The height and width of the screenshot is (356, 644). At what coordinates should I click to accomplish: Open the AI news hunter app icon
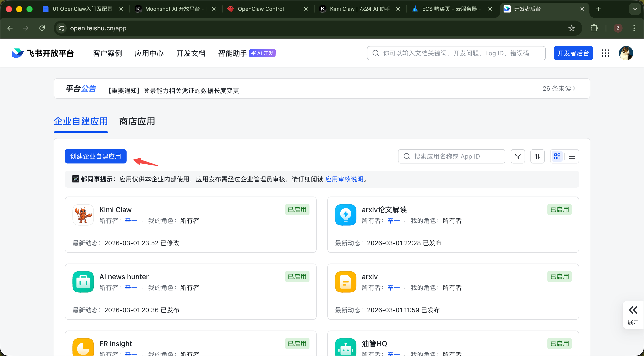pyautogui.click(x=83, y=282)
